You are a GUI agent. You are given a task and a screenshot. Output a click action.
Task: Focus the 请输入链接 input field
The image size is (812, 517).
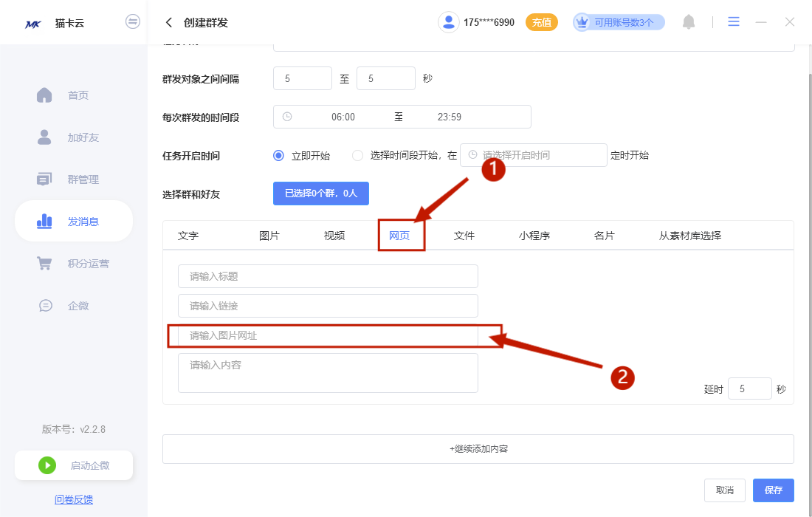[x=328, y=306]
